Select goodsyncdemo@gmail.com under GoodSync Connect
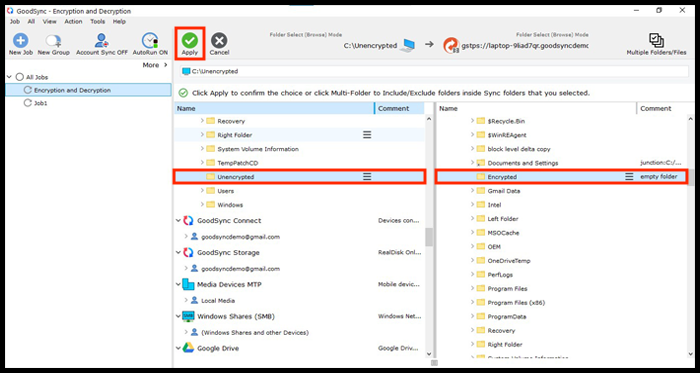The image size is (700, 373). point(240,236)
